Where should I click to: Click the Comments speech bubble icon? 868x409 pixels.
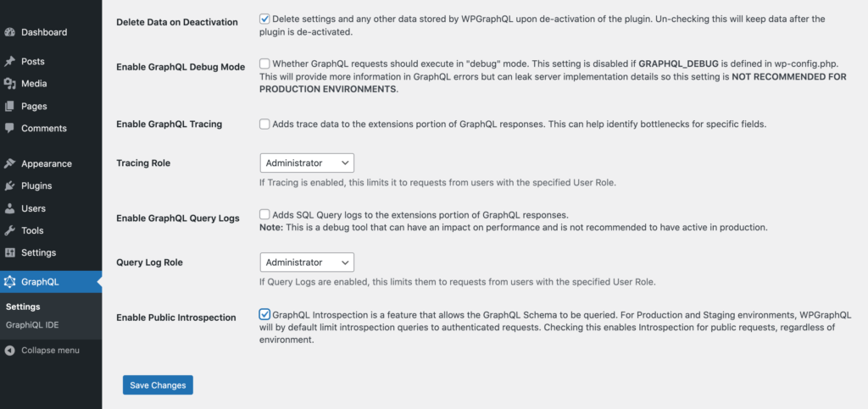(8, 128)
